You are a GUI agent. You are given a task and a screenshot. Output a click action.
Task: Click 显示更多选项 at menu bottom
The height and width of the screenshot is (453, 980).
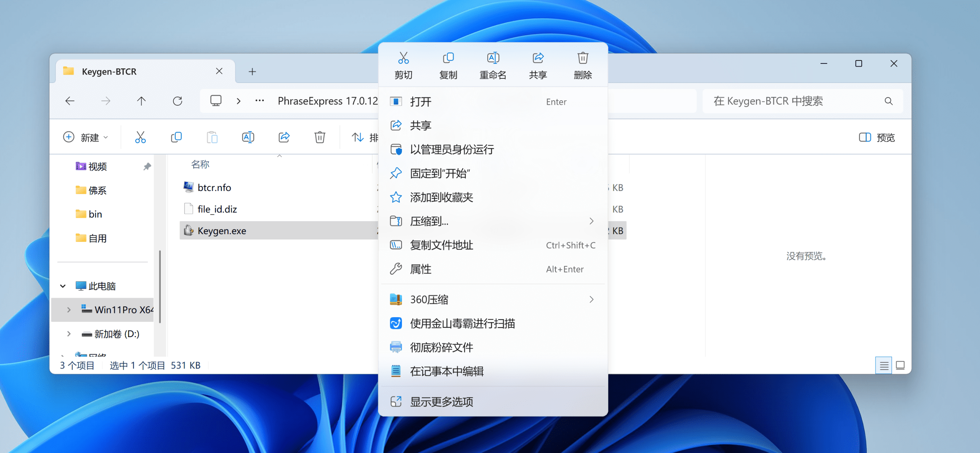tap(441, 401)
